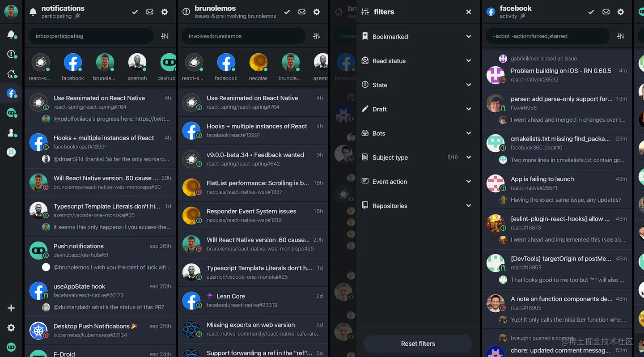Mark all done in notifications column

pyautogui.click(x=135, y=12)
